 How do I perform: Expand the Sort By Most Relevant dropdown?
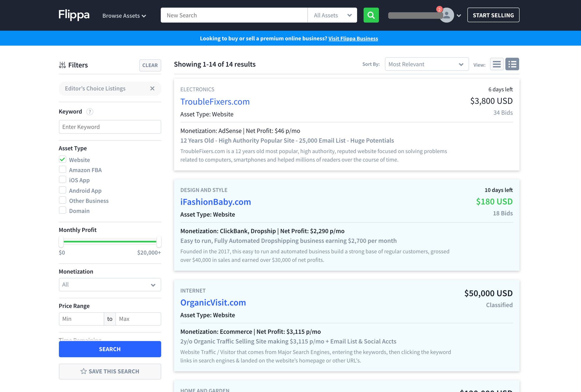coord(426,64)
